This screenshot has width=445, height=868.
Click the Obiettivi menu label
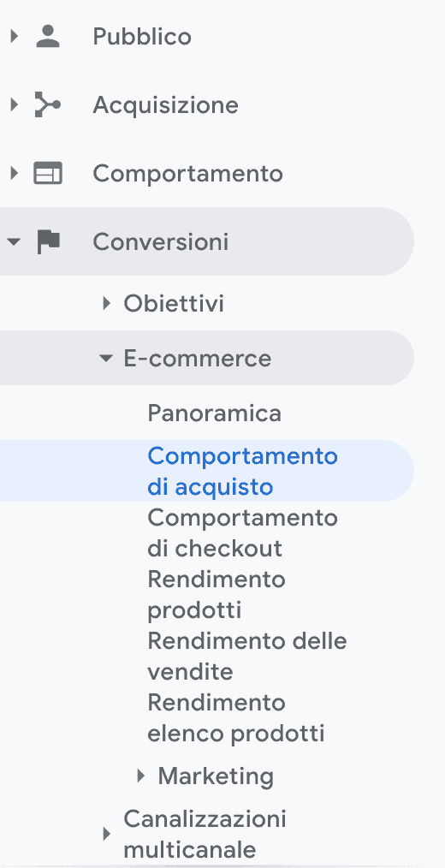[x=174, y=303]
